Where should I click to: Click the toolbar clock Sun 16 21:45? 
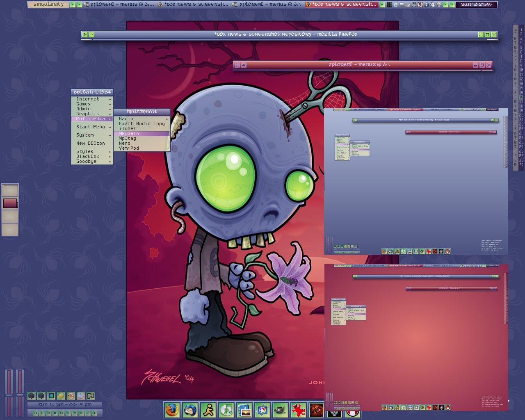click(476, 5)
